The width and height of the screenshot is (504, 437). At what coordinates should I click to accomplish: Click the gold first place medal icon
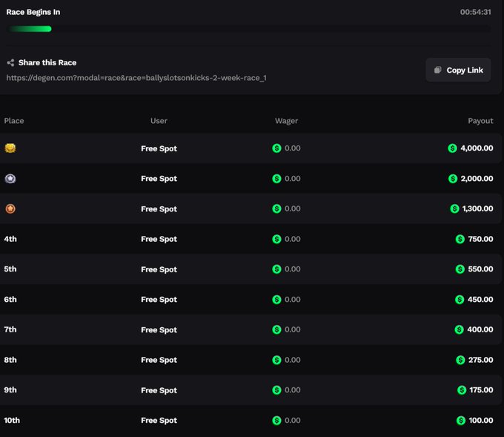pos(10,148)
